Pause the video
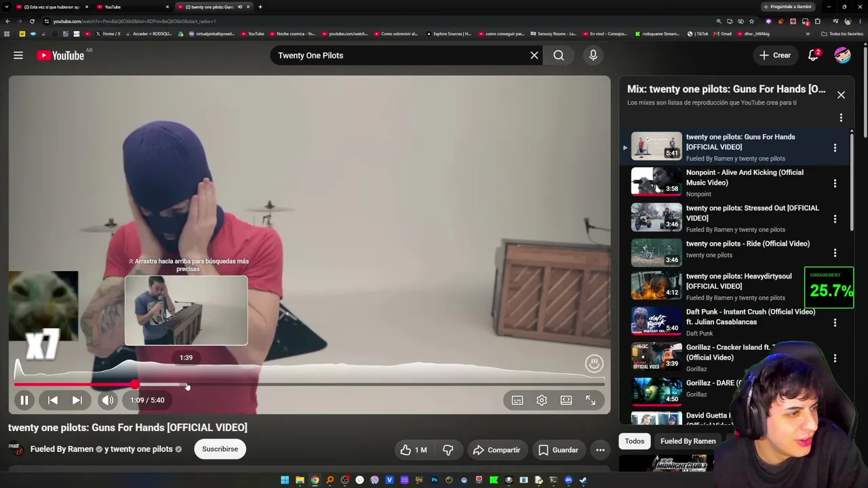Screen dimensions: 868x488 (x=24, y=400)
